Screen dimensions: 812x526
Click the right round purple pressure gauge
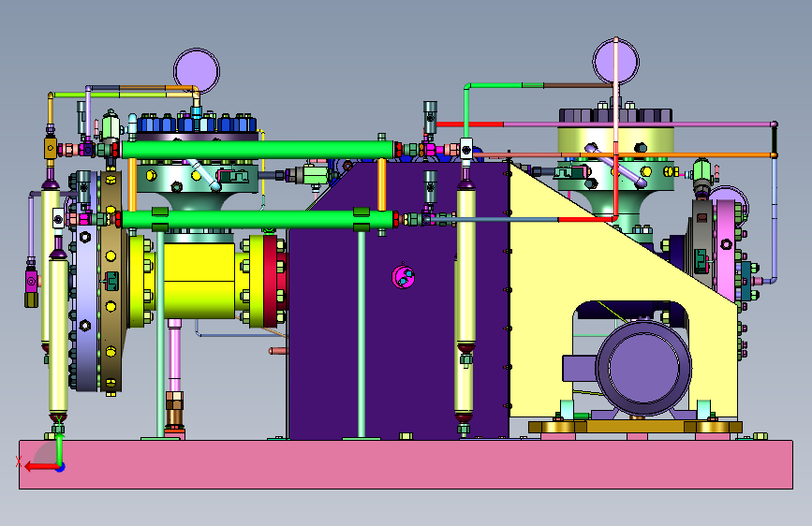pos(615,62)
